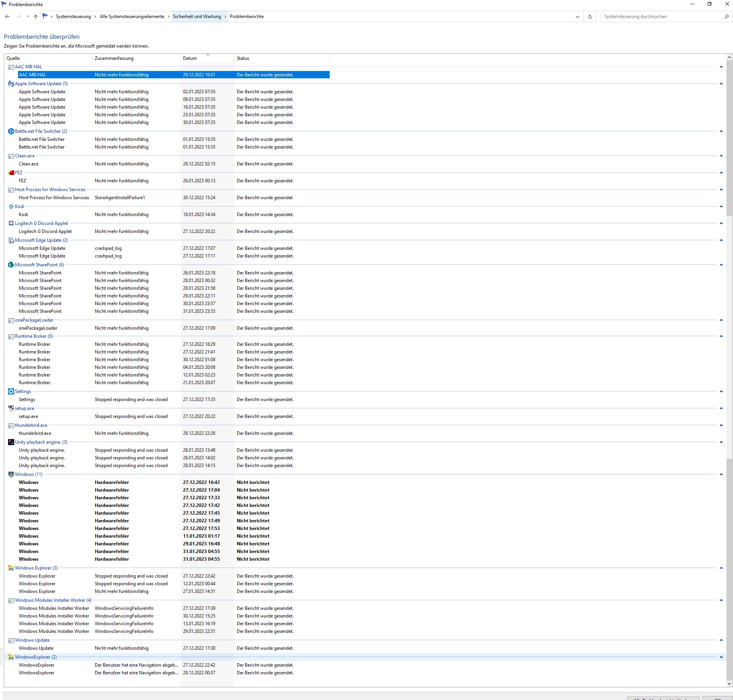Select the FEZ report dated 26.01.2023 00:13
Image resolution: width=733 pixels, height=700 pixels.
(x=174, y=181)
